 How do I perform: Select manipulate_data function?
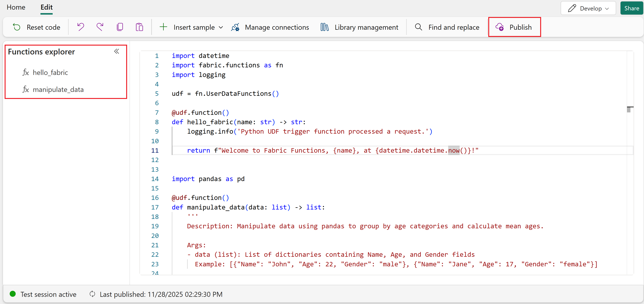(58, 89)
